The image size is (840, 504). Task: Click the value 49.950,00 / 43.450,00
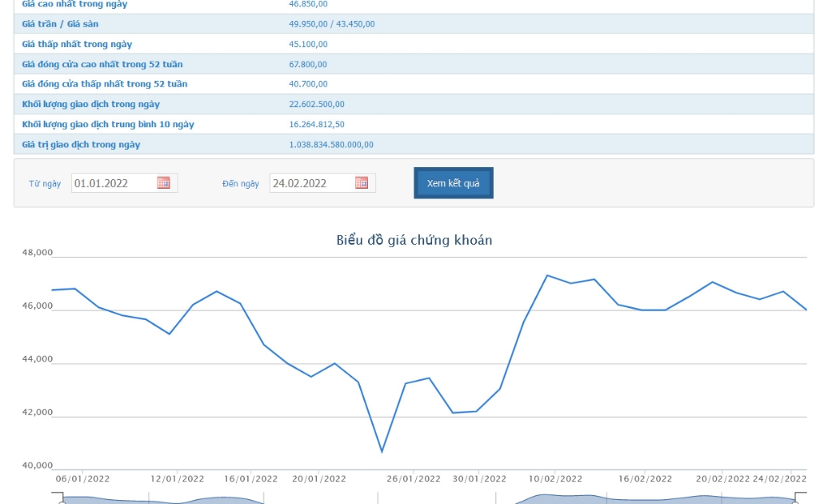[x=332, y=24]
